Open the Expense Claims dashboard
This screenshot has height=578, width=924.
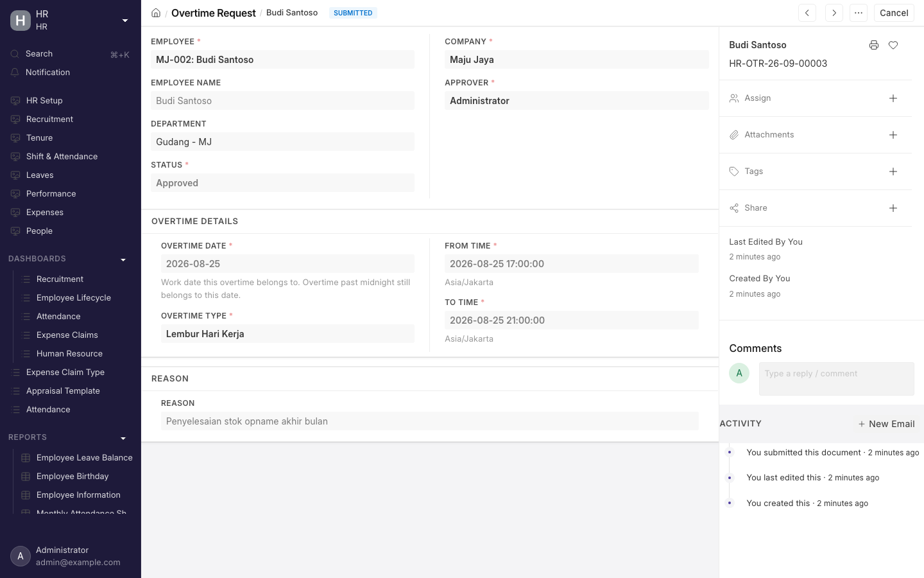(76, 335)
